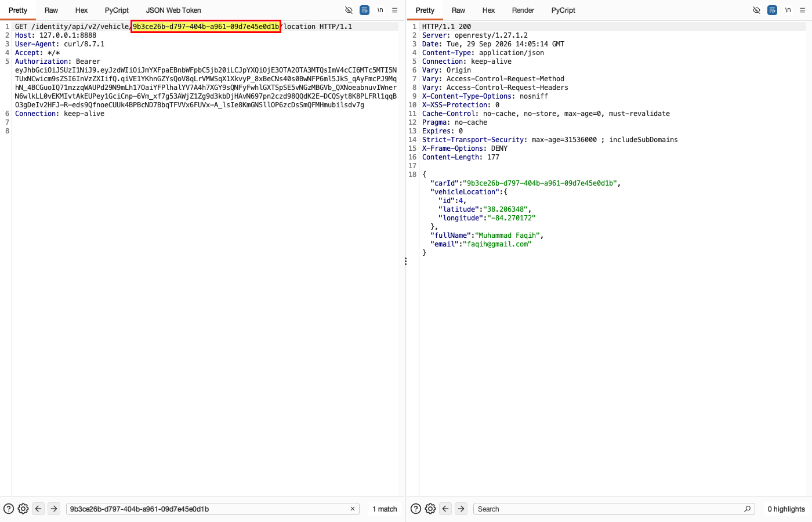Switch request view to Raw tab
The image size is (812, 522).
51,10
